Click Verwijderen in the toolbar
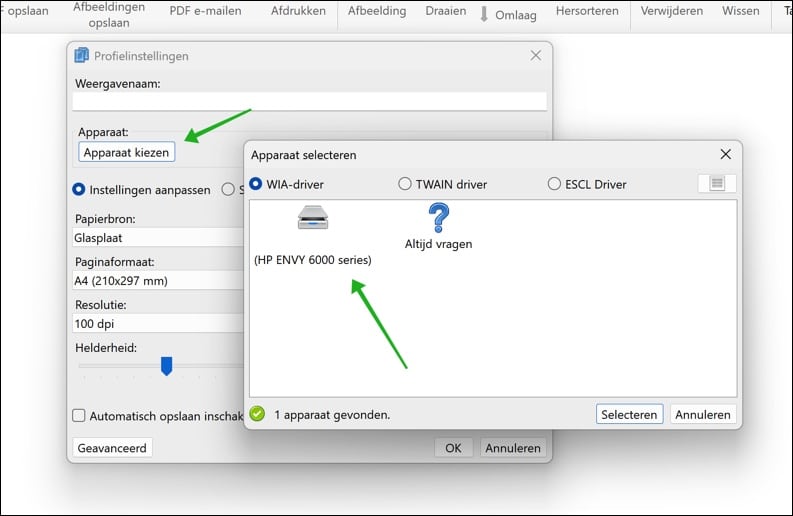Image resolution: width=793 pixels, height=516 pixels. tap(672, 11)
